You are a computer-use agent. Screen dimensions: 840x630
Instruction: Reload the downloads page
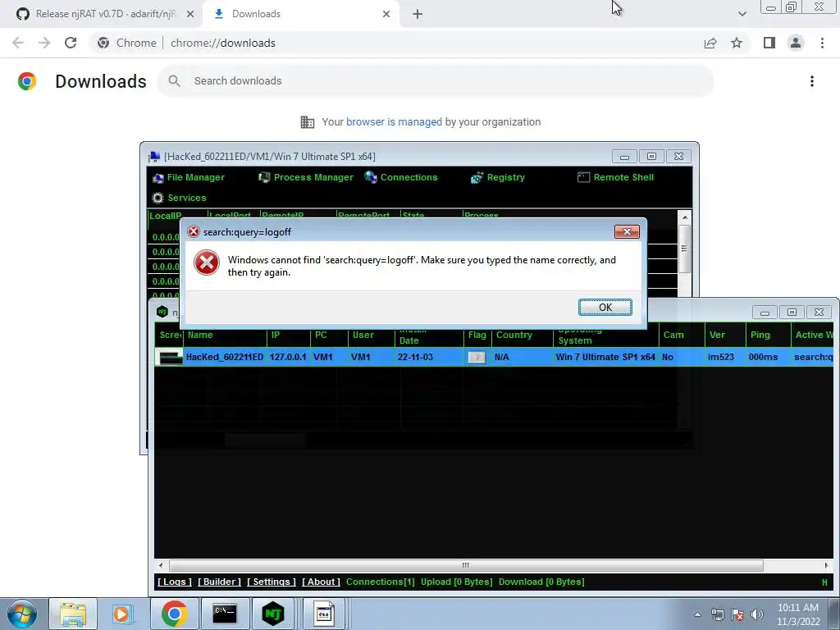click(x=71, y=43)
